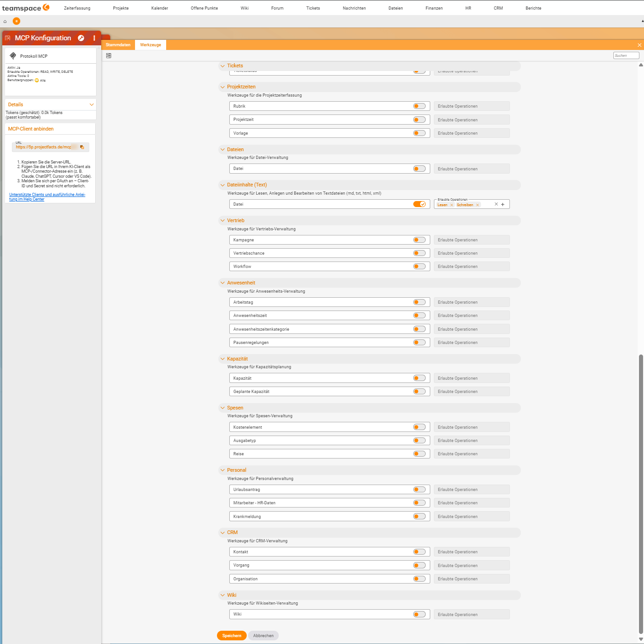Close the orange editing panel

(x=639, y=45)
